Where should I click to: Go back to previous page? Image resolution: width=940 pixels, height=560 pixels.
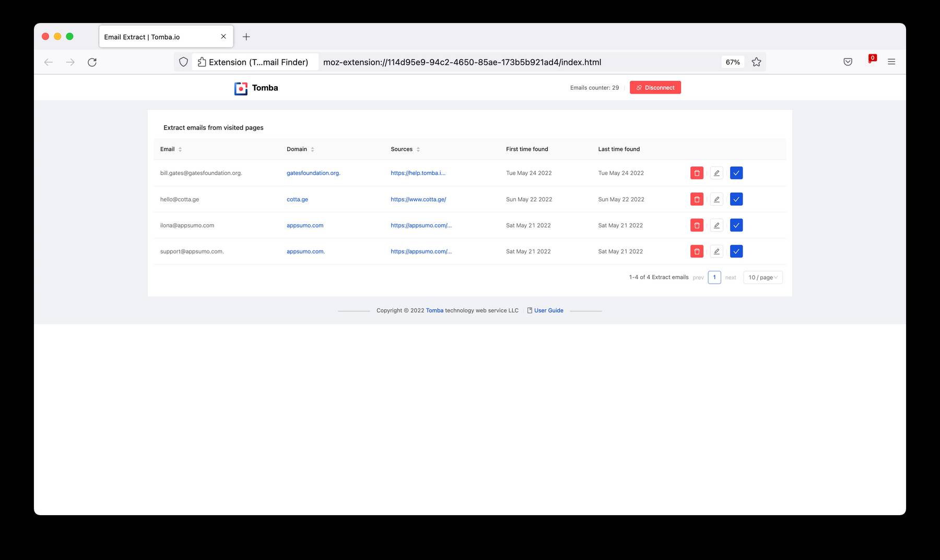49,62
